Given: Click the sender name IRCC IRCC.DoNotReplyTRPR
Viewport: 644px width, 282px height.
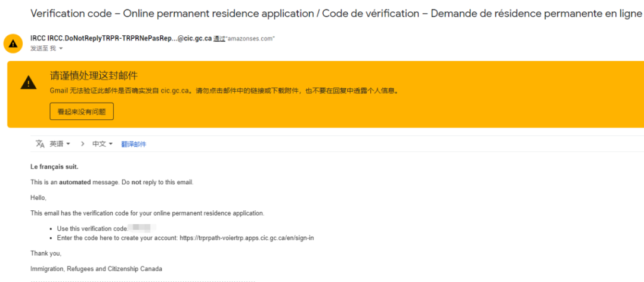Looking at the screenshot, I should tap(121, 39).
